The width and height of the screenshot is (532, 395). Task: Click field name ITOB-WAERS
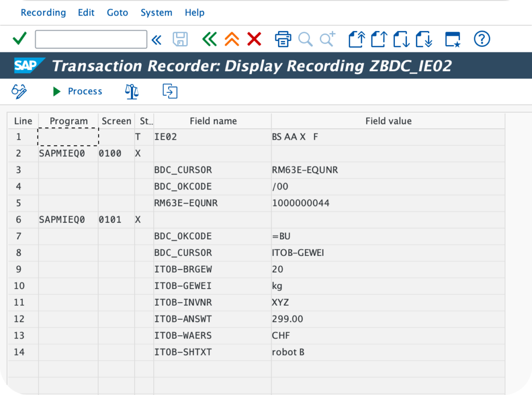click(x=212, y=336)
